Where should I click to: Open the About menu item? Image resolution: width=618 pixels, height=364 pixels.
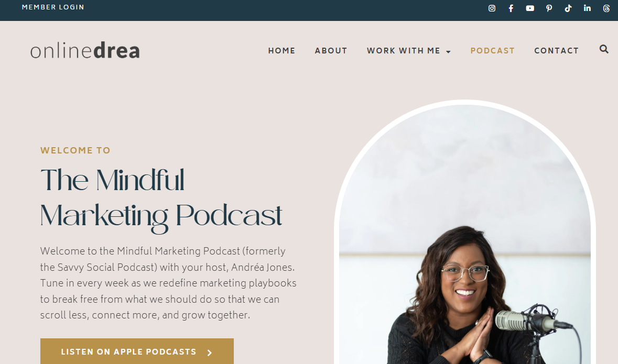tap(331, 51)
